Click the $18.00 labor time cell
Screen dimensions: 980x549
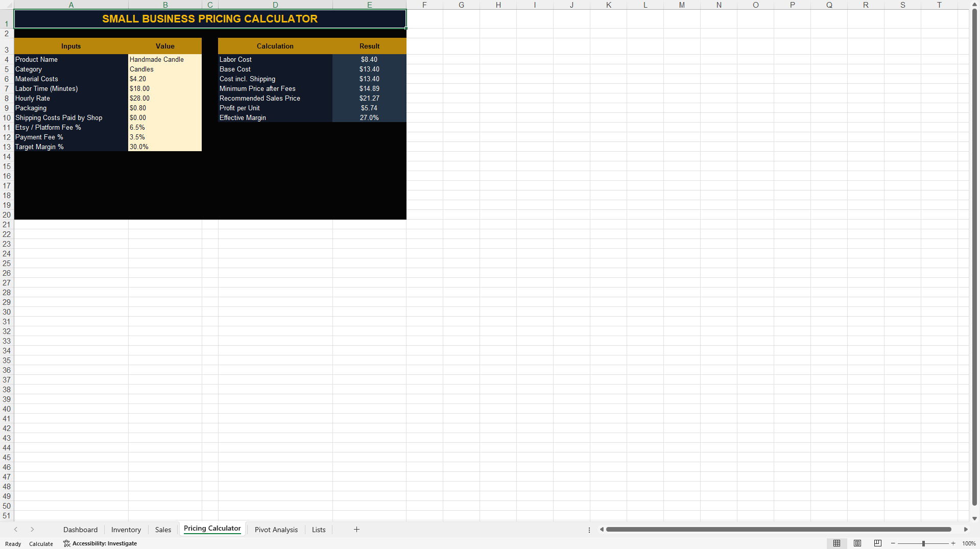coord(165,88)
